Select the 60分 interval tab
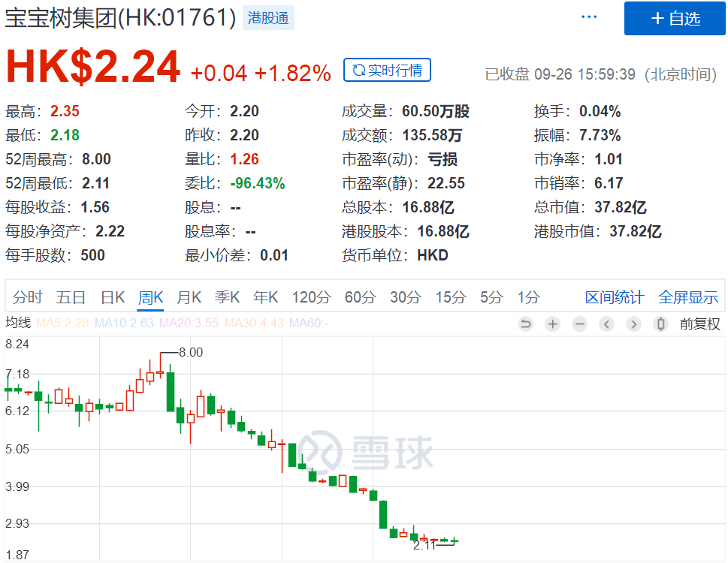This screenshot has height=563, width=728. (x=361, y=297)
